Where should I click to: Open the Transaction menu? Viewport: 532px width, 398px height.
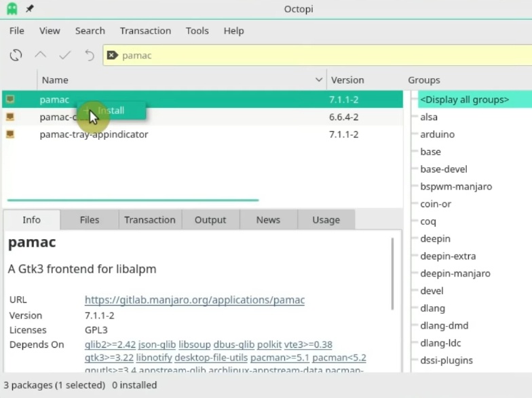coord(145,31)
